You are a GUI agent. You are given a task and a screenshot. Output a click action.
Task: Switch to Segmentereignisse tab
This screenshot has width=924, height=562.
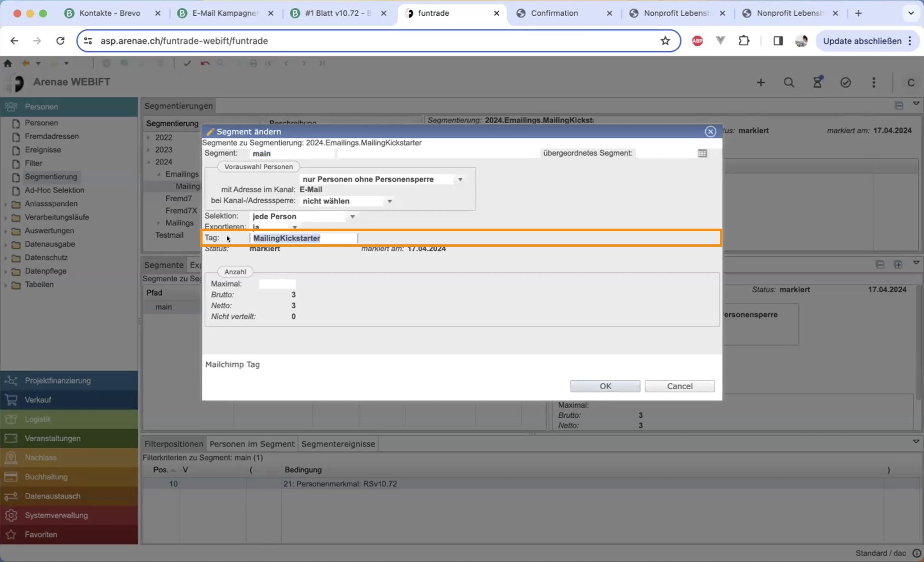[x=338, y=444]
